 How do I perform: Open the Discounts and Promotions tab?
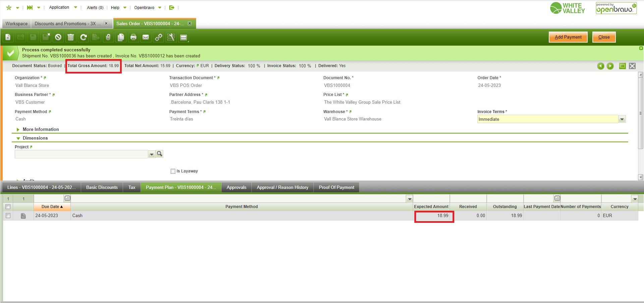pos(67,24)
